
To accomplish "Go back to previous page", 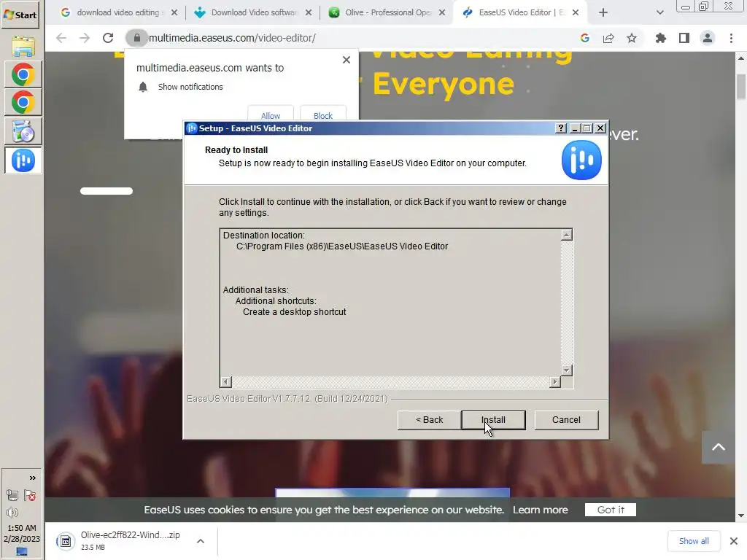I will (61, 38).
